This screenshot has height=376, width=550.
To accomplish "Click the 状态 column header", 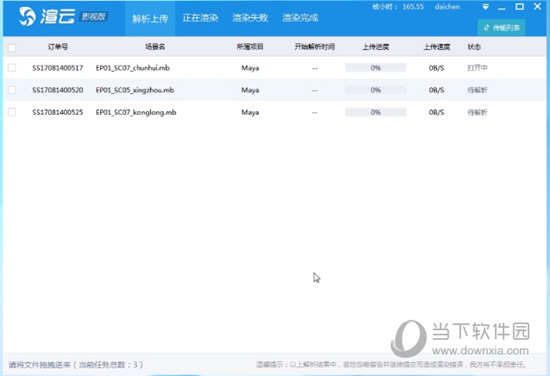I will pyautogui.click(x=474, y=47).
